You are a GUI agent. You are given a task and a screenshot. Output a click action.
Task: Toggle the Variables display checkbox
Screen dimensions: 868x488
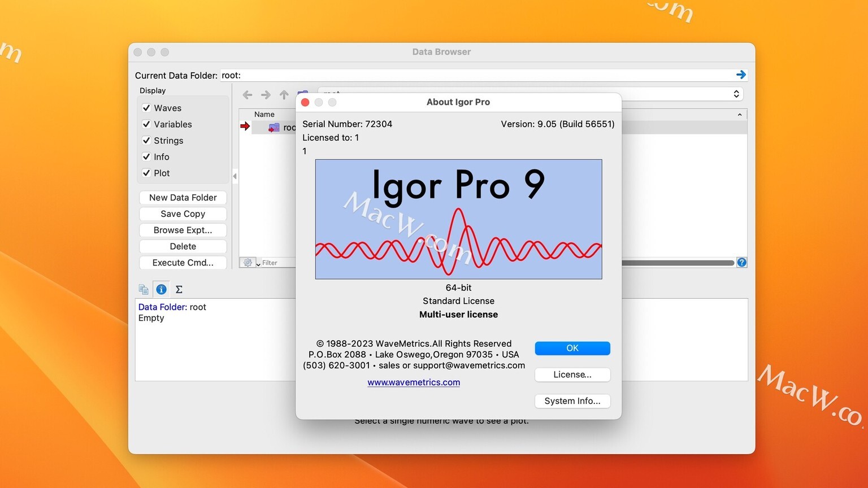click(x=146, y=124)
